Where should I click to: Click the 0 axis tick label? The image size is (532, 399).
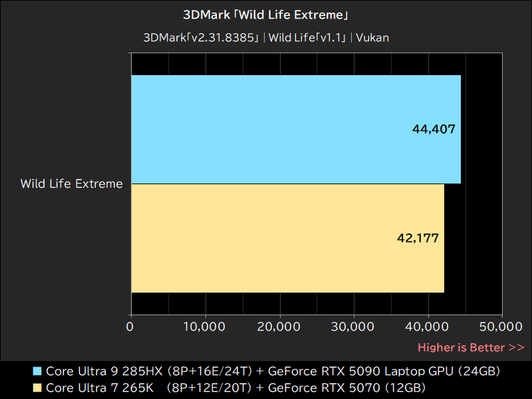point(130,327)
